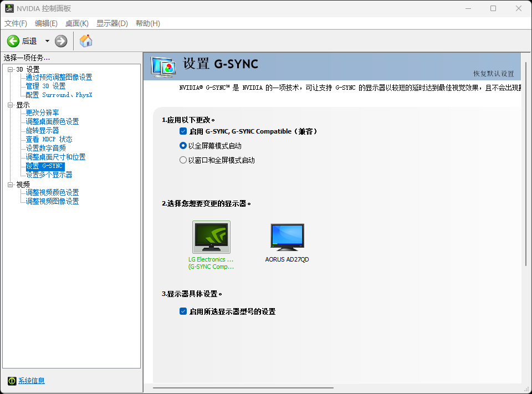Image resolution: width=532 pixels, height=394 pixels.
Task: Select the LG Electronics display icon
Action: tap(211, 237)
